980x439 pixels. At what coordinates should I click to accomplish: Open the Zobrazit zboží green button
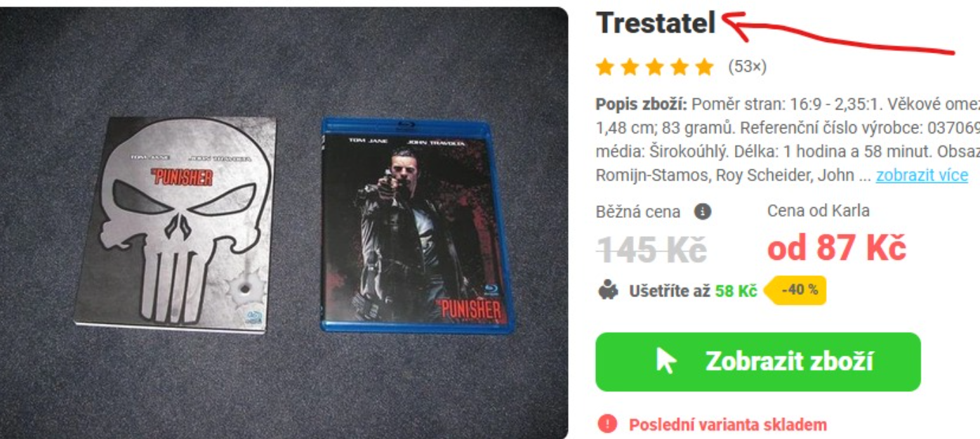coord(758,362)
